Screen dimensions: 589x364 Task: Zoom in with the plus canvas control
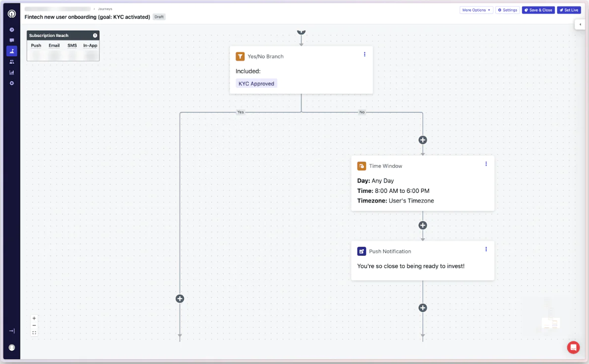point(34,318)
